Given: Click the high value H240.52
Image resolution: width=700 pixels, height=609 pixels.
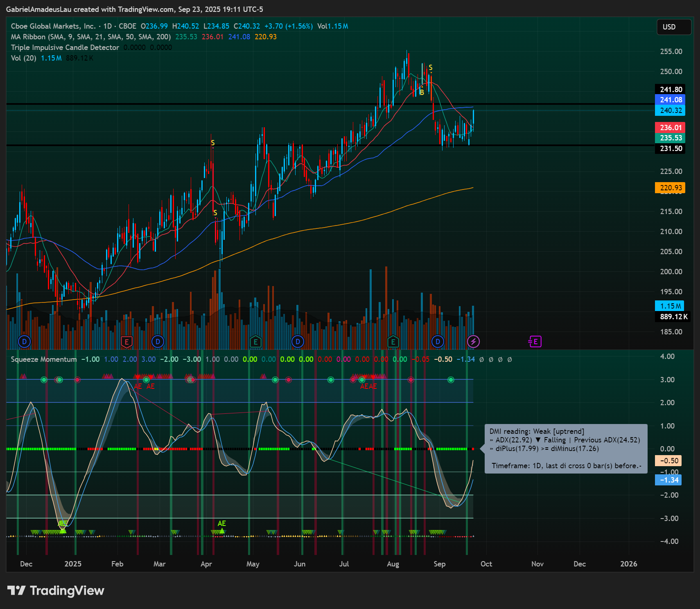Looking at the screenshot, I should click(x=185, y=26).
